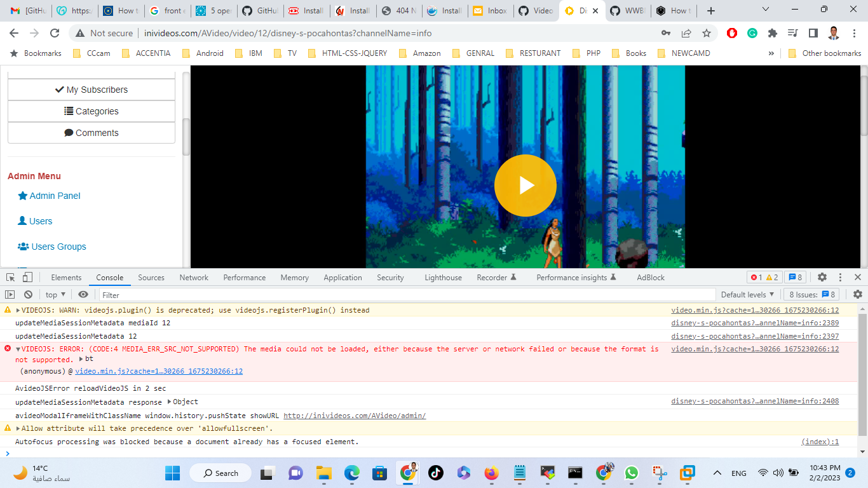Screen dimensions: 868x488
Task: Open DevTools settings gear icon
Action: (822, 277)
